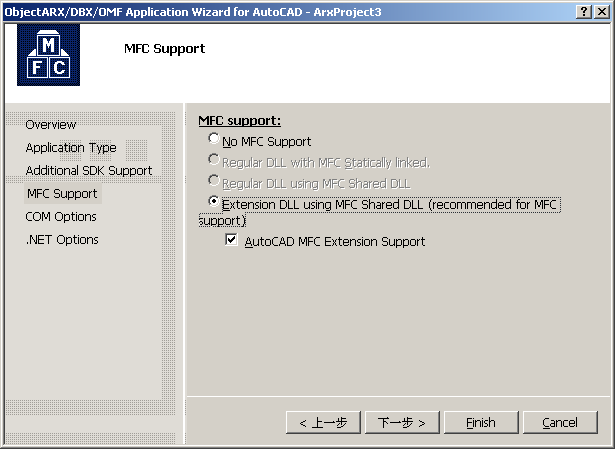Cancel the wizard
This screenshot has height=449, width=615.
[559, 422]
